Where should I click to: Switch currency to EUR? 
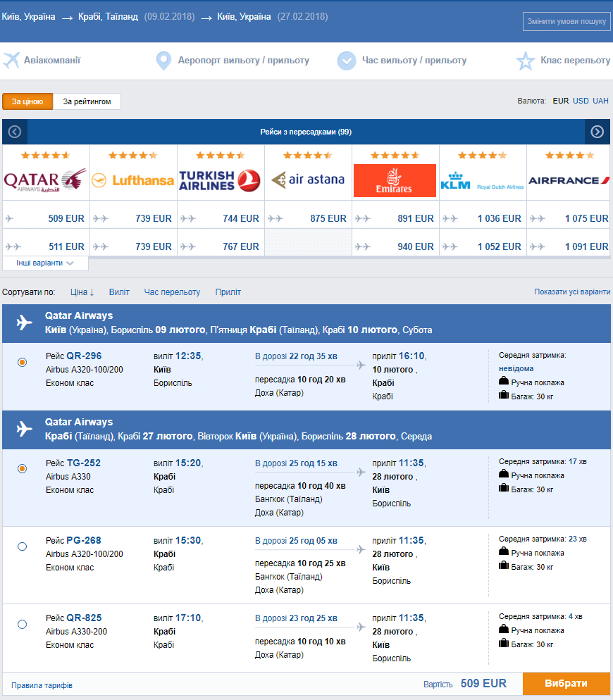[561, 101]
